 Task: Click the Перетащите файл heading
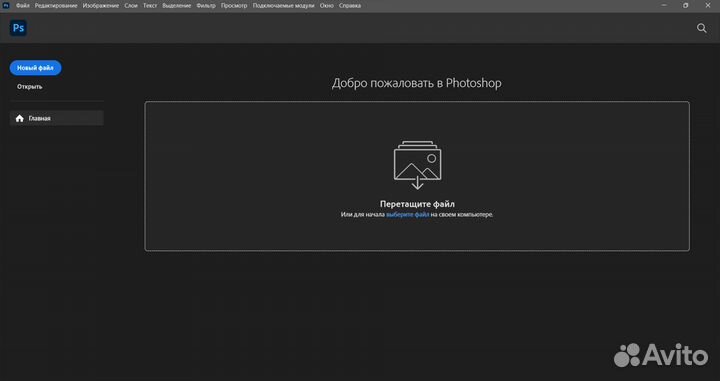point(417,204)
